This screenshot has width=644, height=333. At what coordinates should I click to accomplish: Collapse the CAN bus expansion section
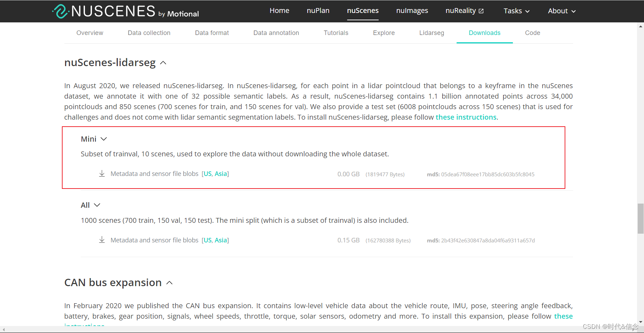[170, 283]
